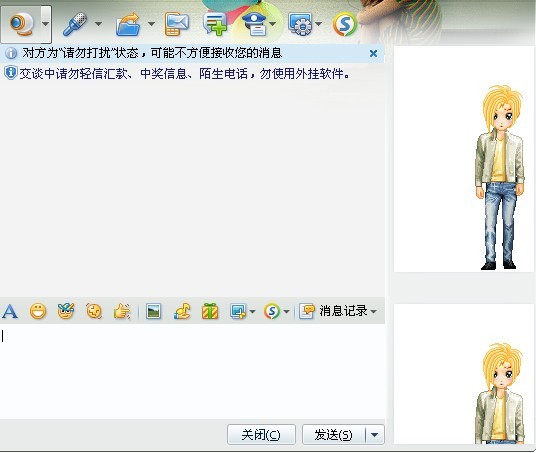Click the security shield icon

tap(11, 73)
